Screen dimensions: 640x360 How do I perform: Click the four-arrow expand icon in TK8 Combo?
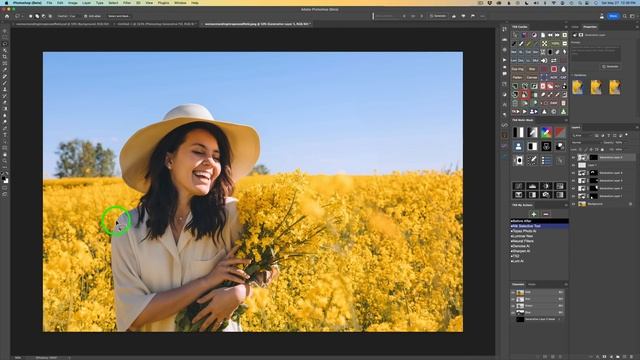pyautogui.click(x=544, y=43)
